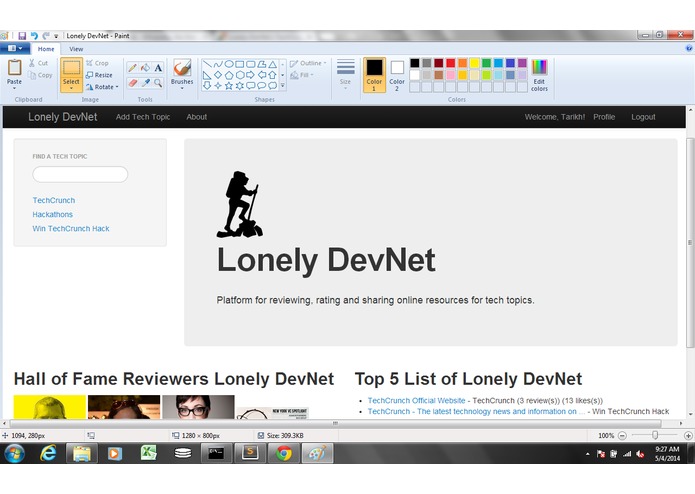Select the Text tool
Image resolution: width=695 pixels, height=494 pixels.
click(158, 68)
